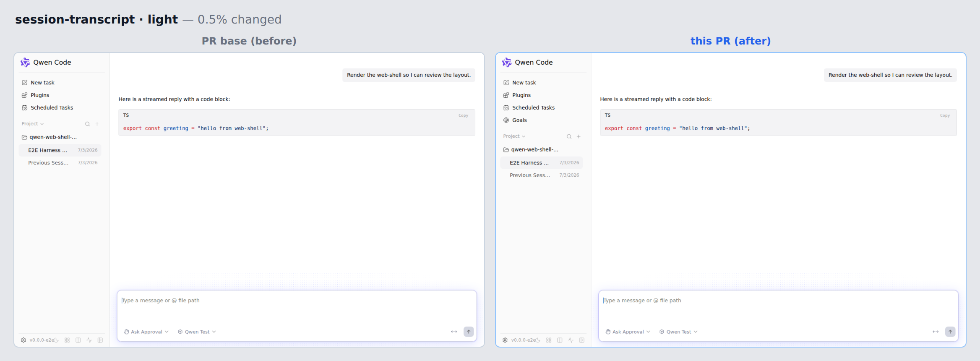Open grid view icon in after panel

tap(549, 340)
